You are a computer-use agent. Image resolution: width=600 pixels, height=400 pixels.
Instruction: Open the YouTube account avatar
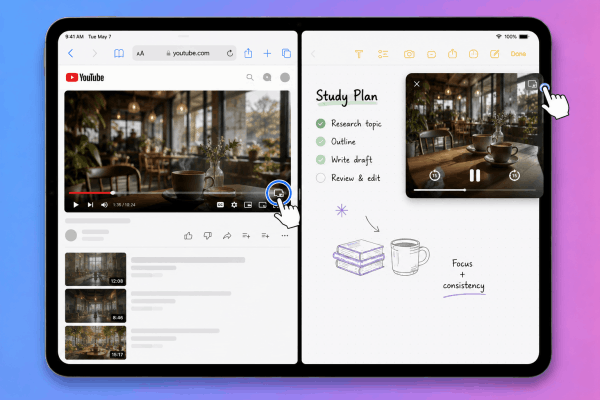[x=285, y=77]
